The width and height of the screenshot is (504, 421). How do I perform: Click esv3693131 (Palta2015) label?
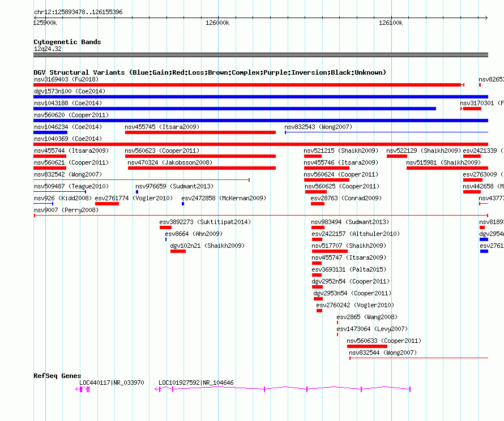[x=349, y=269]
